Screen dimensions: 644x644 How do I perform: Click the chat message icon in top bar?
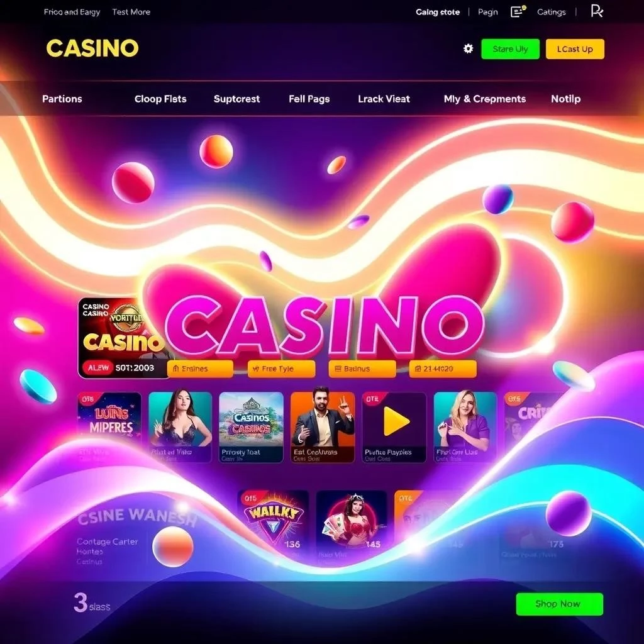pyautogui.click(x=518, y=11)
